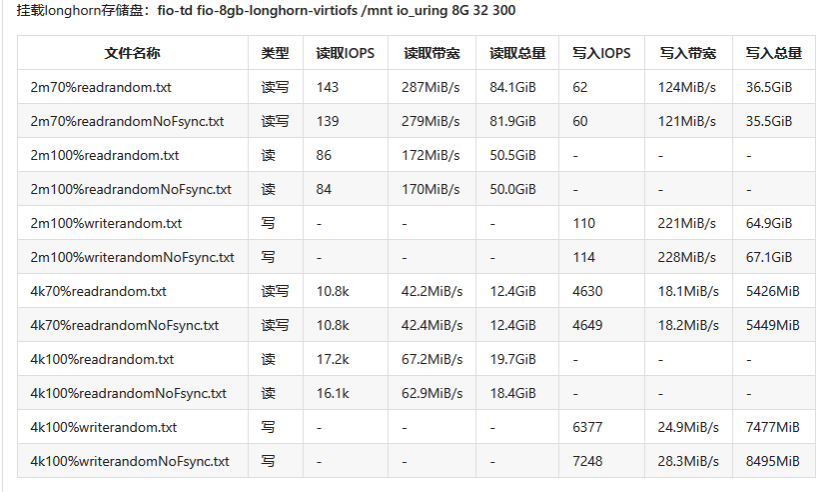Click read IOPS value 143
The width and height of the screenshot is (831, 492).
pyautogui.click(x=328, y=87)
